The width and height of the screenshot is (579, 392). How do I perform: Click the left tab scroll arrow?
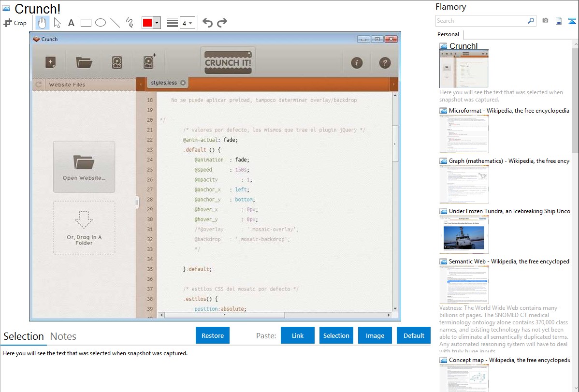tap(141, 84)
